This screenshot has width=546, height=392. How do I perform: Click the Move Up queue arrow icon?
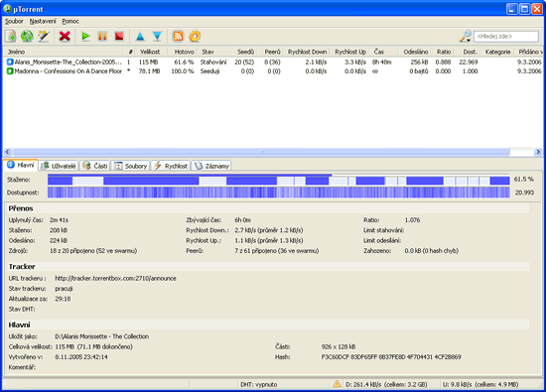tap(140, 36)
